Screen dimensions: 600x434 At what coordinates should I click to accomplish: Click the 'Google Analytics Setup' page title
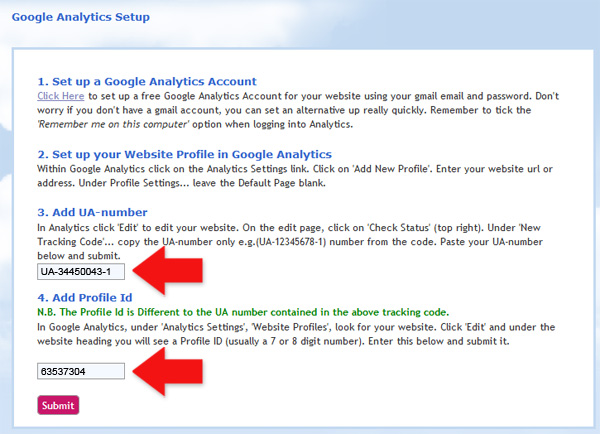click(x=81, y=17)
